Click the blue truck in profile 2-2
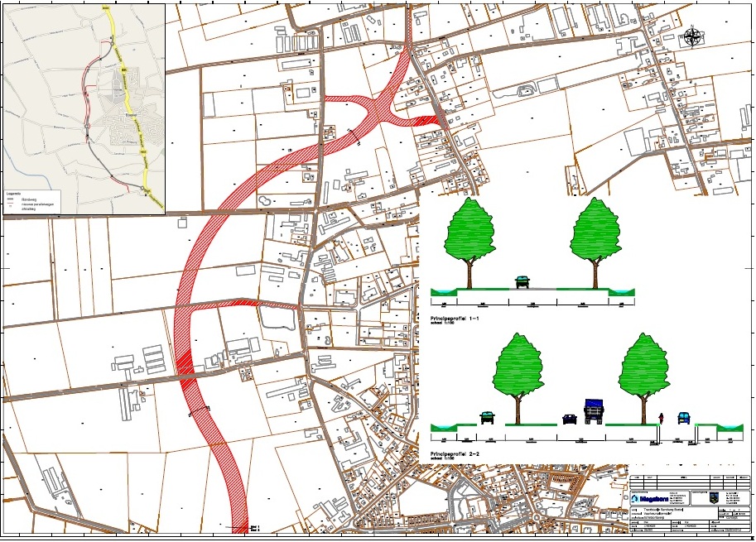Viewport: 756px width, 542px height. [594, 410]
